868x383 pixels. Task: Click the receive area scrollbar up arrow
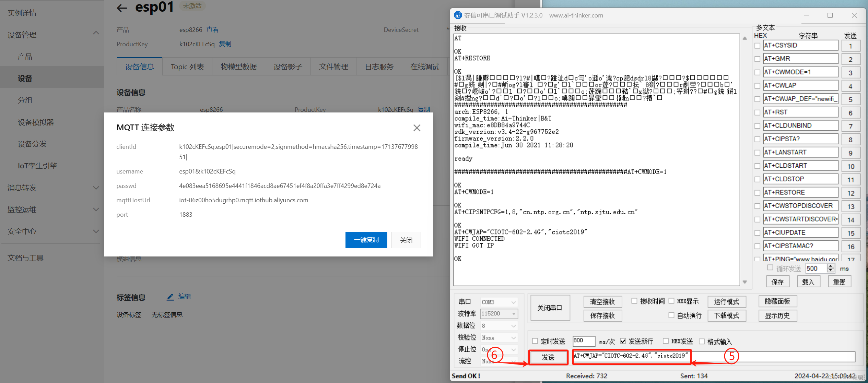click(x=744, y=38)
